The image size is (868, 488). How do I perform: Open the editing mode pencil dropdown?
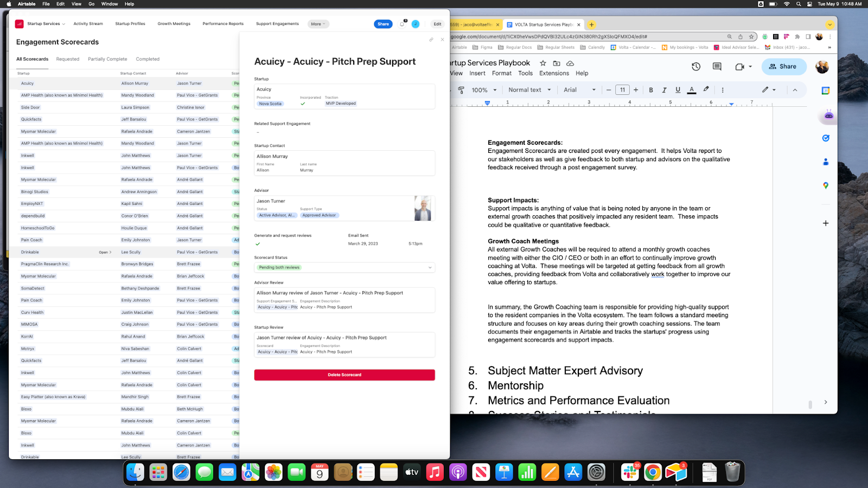[x=769, y=90]
